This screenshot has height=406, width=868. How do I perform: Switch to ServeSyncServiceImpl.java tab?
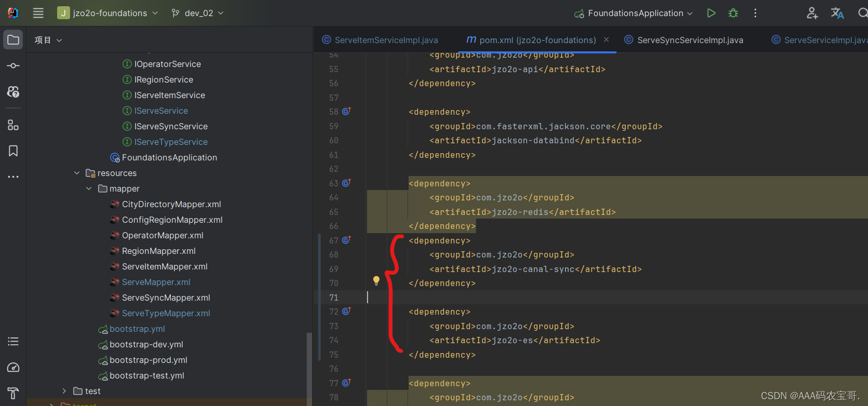[684, 40]
